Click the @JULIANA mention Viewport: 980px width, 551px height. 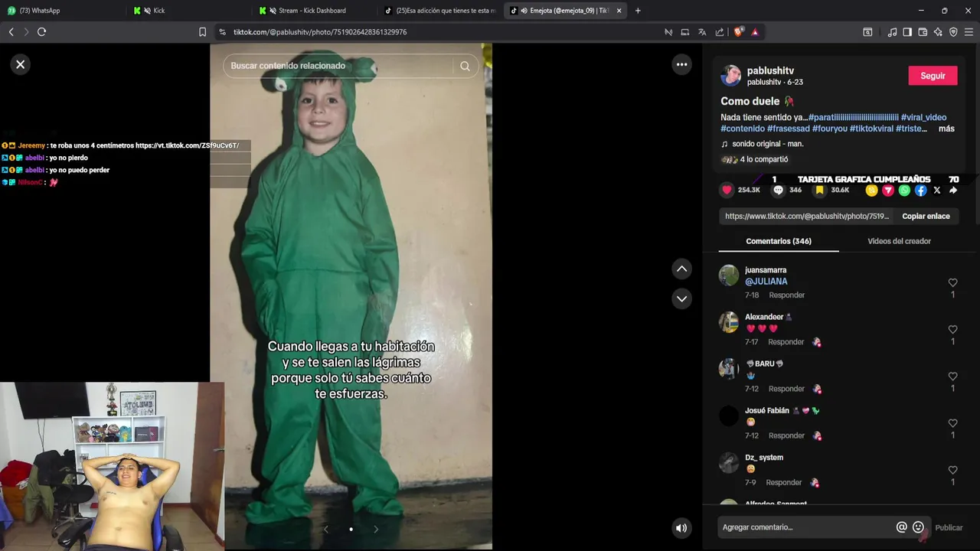(x=766, y=282)
